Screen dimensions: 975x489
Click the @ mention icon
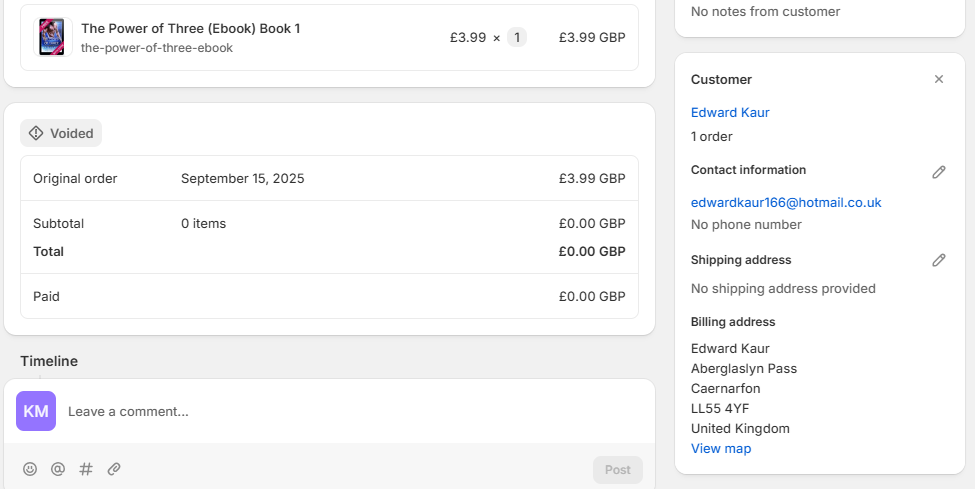58,469
